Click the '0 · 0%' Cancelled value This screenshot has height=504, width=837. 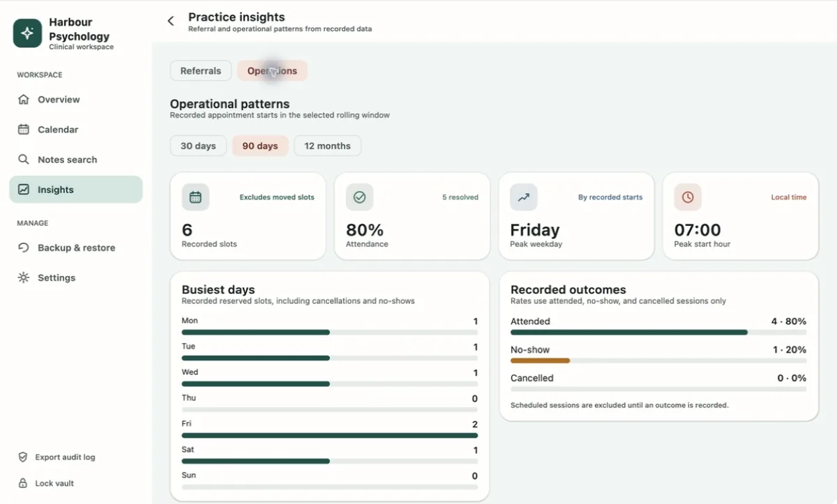792,378
